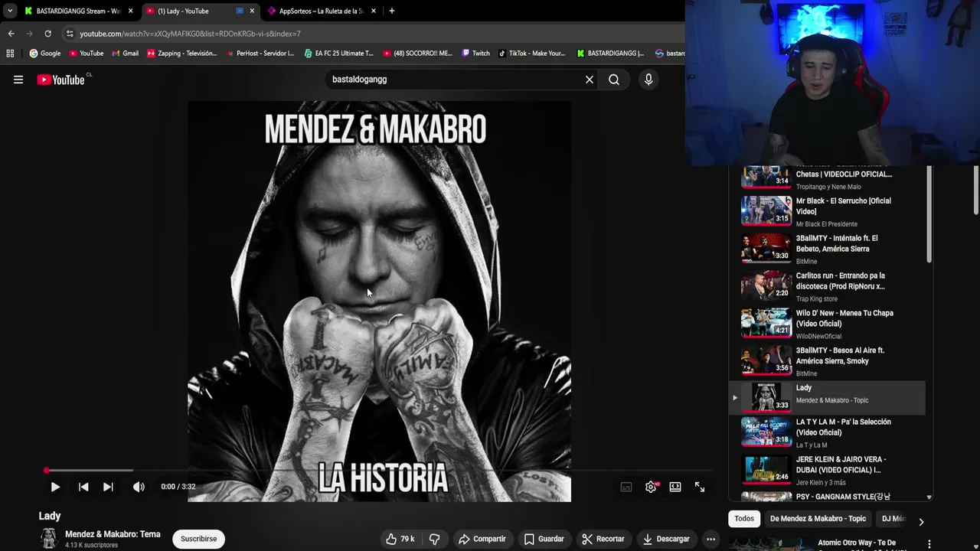980x551 pixels.
Task: Reload the current page
Action: [x=47, y=34]
